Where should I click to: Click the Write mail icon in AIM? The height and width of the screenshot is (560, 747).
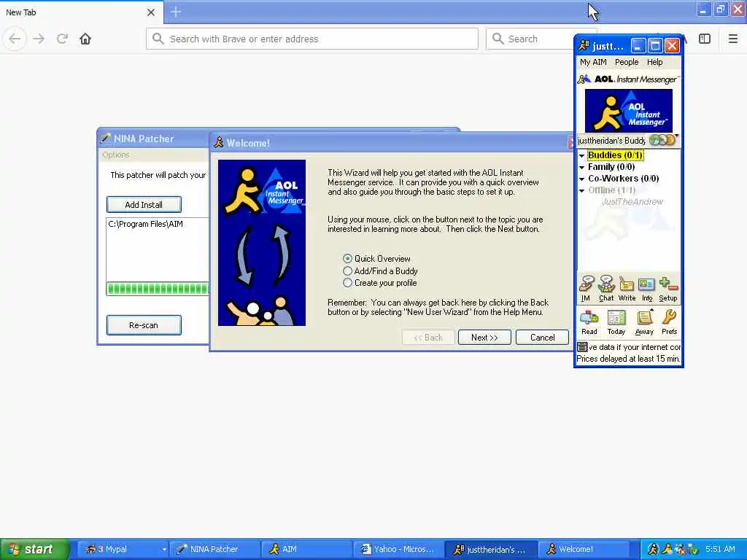[x=627, y=288]
